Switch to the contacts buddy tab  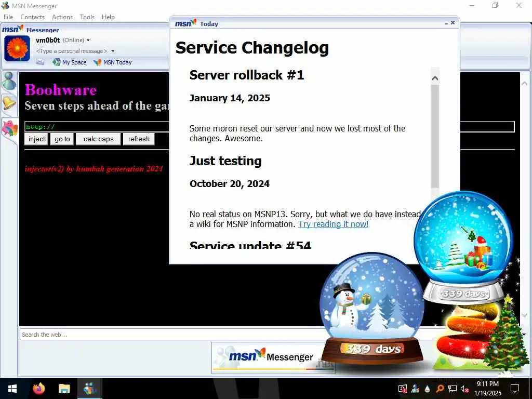9,81
